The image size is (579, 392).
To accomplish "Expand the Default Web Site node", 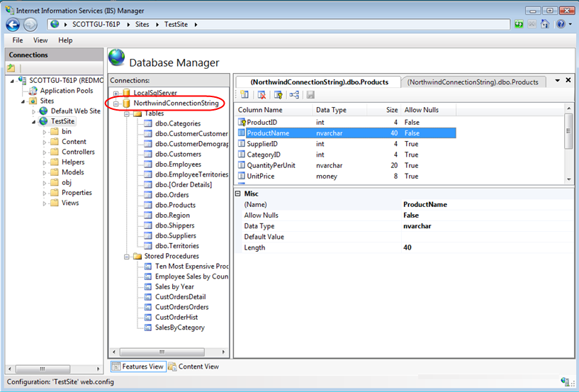I will (33, 111).
